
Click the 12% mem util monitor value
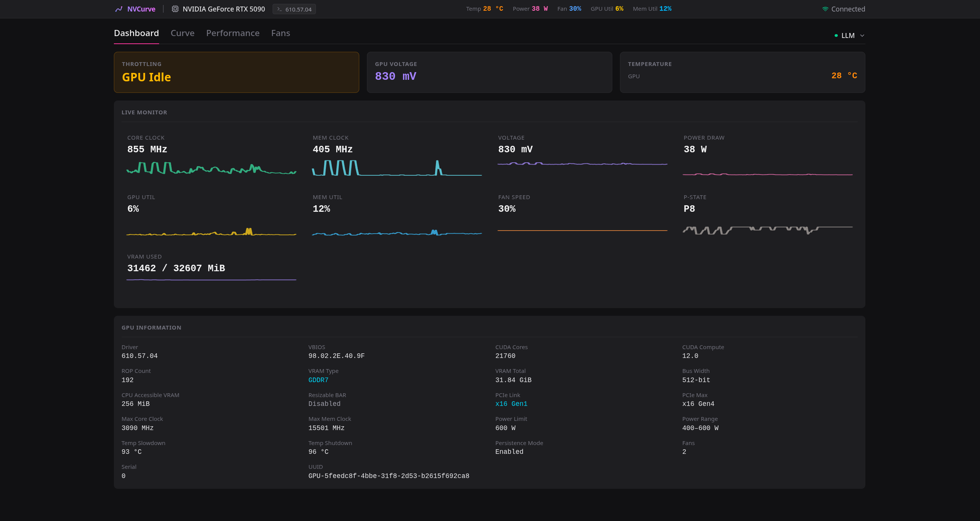click(x=321, y=209)
